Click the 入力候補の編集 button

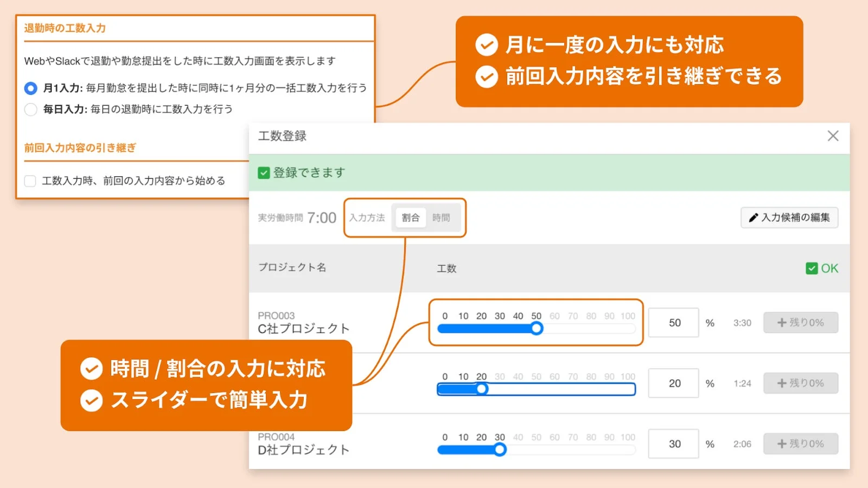coord(789,217)
